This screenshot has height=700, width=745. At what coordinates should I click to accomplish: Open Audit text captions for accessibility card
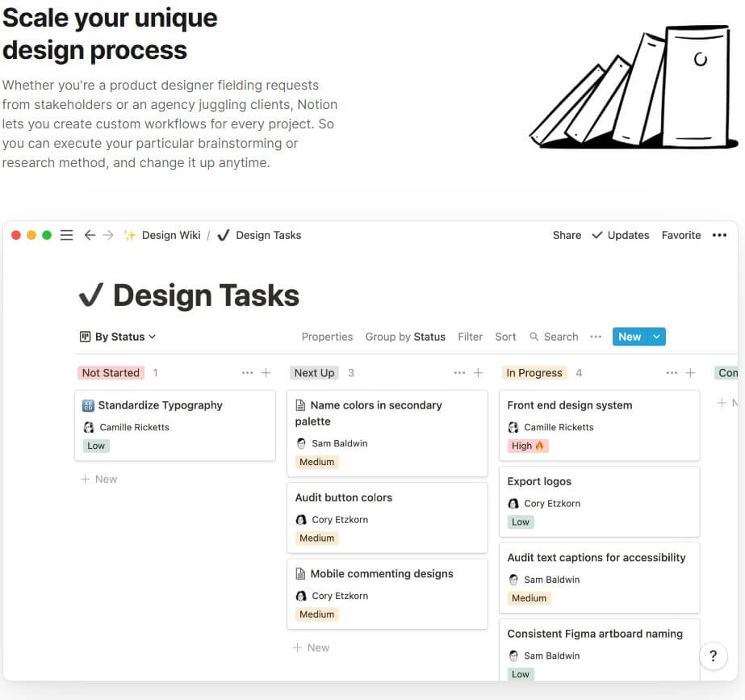point(599,578)
